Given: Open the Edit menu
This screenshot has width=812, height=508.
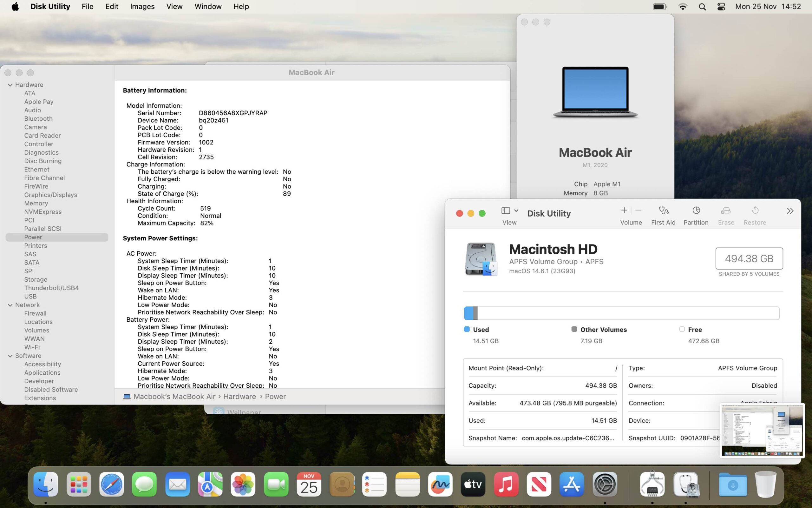Looking at the screenshot, I should 112,6.
